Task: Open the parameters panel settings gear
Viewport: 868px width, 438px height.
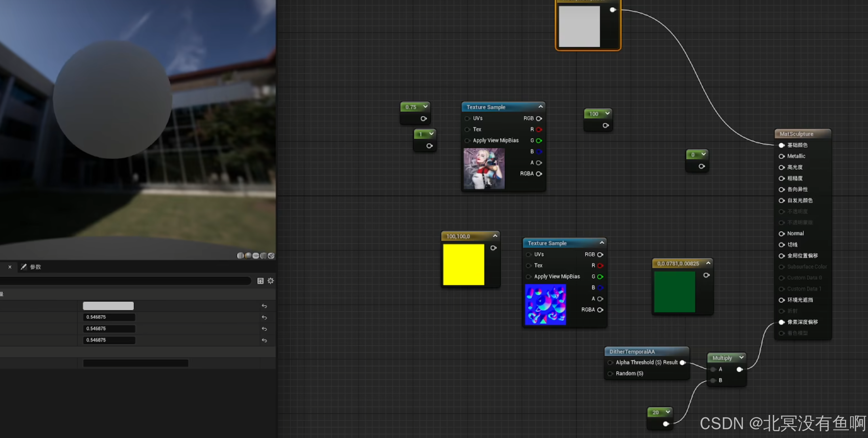Action: 271,281
